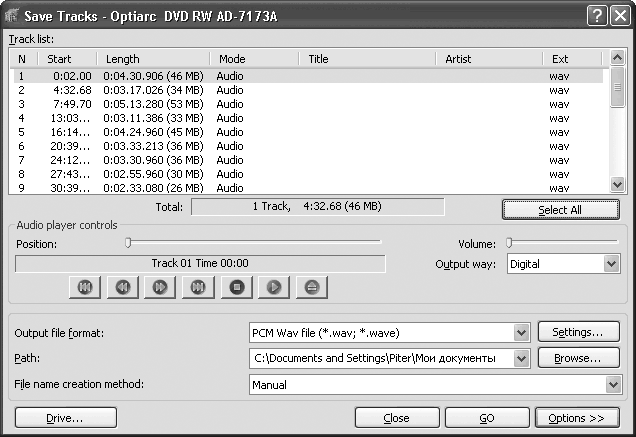636x437 pixels.
Task: Click the Volume slider handle
Action: coord(509,242)
